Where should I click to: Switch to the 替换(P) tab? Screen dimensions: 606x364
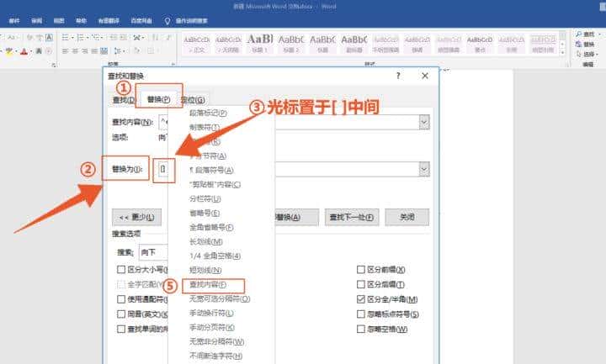(159, 99)
